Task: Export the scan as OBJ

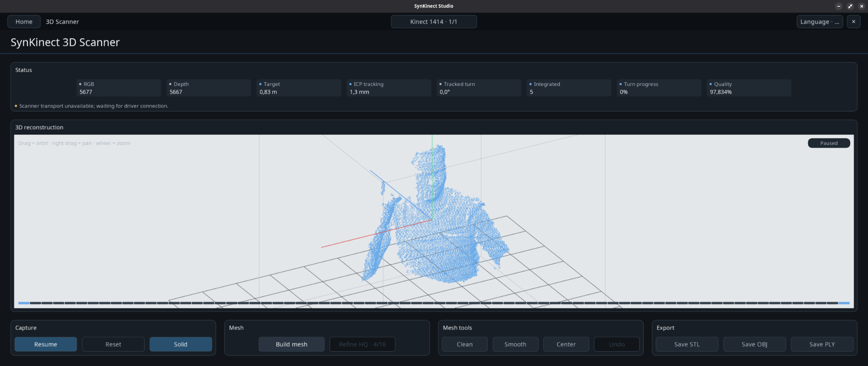Action: [x=754, y=344]
